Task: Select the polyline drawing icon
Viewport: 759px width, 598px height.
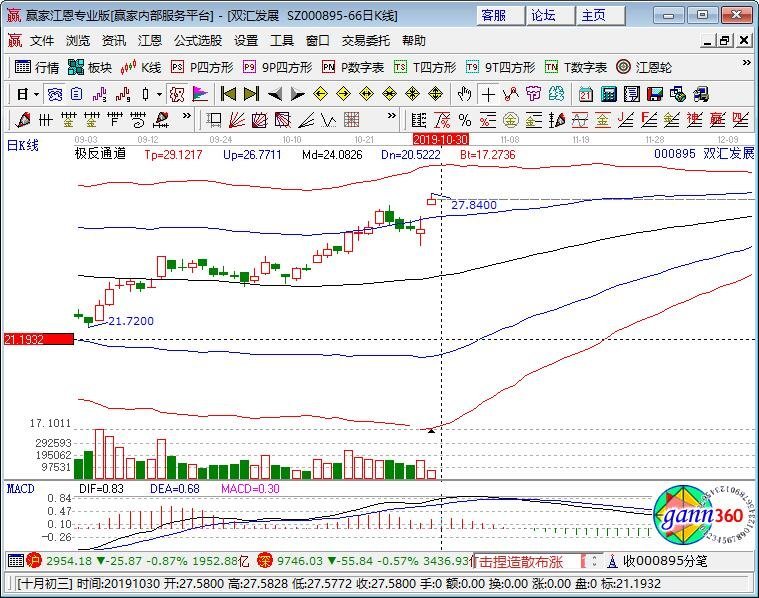Action: coord(511,94)
